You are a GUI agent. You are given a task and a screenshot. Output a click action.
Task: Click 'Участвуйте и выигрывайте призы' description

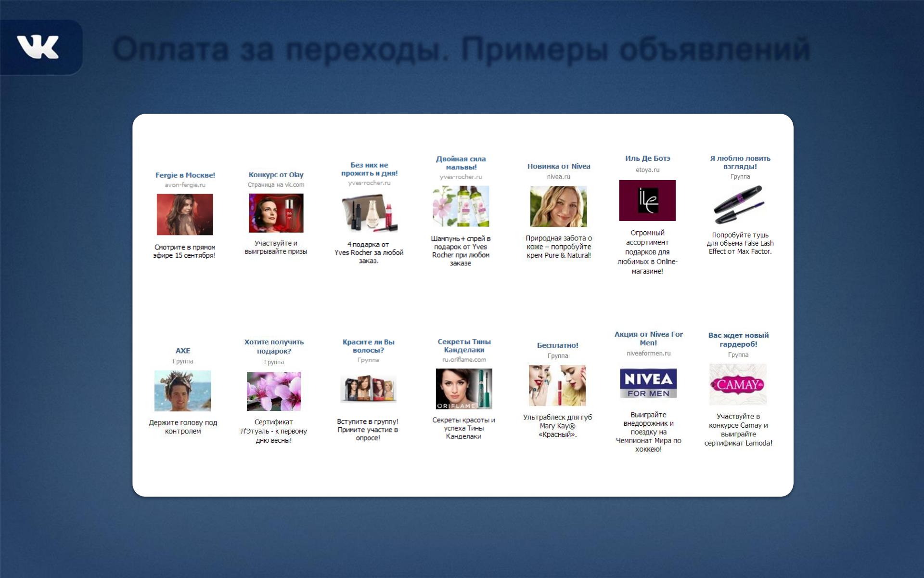276,247
